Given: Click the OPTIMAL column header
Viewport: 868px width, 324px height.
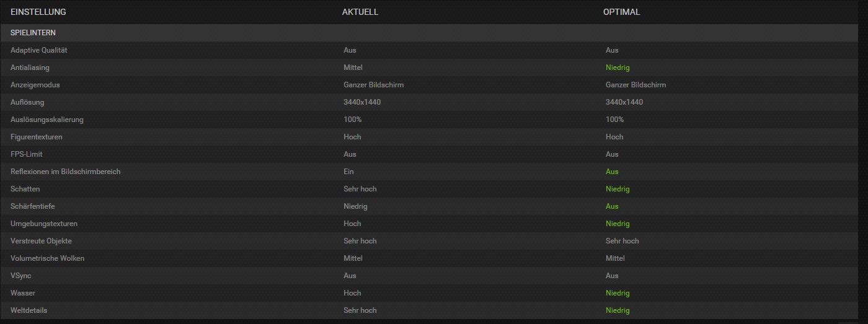Looking at the screenshot, I should point(622,12).
